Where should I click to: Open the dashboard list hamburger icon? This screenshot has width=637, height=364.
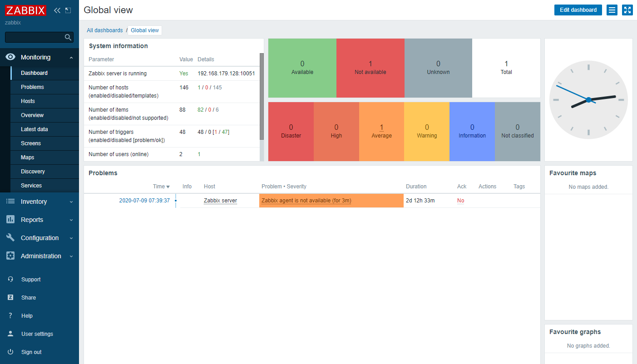tap(612, 10)
